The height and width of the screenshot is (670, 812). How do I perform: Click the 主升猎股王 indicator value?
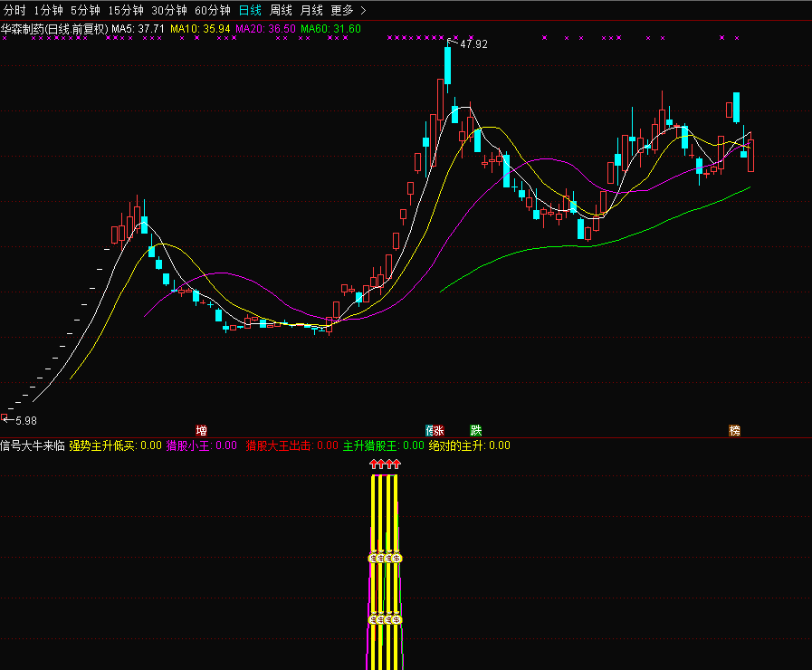tap(383, 445)
